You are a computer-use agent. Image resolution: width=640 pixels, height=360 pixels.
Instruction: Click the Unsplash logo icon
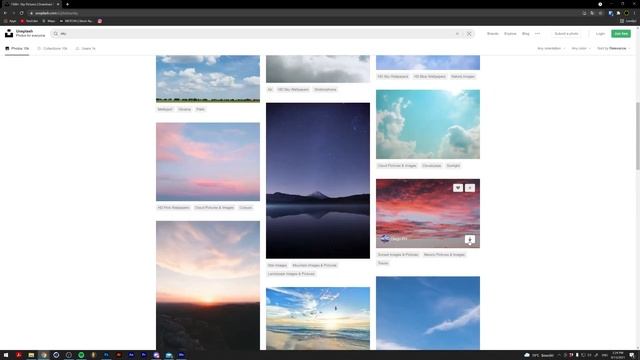[9, 33]
